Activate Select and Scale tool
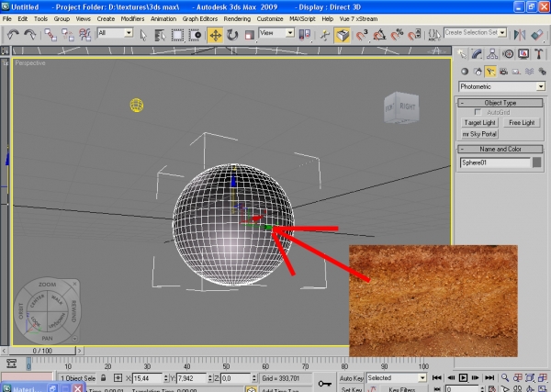 [250, 35]
